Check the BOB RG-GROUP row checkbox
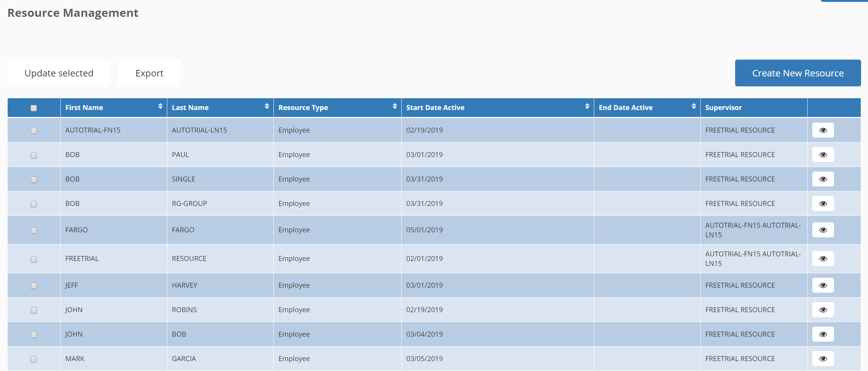868x371 pixels. tap(34, 204)
